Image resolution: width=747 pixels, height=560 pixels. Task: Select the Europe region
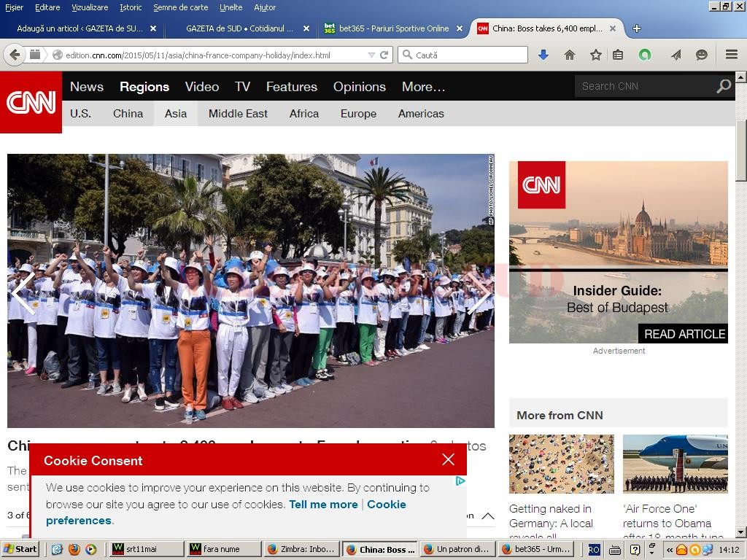click(x=359, y=114)
